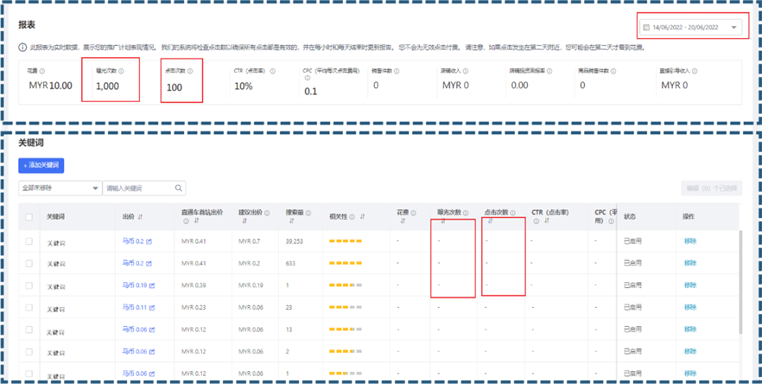Image resolution: width=762 pixels, height=384 pixels.
Task: Check the keyword row checkbox with bid 0.19
Action: pyautogui.click(x=29, y=285)
